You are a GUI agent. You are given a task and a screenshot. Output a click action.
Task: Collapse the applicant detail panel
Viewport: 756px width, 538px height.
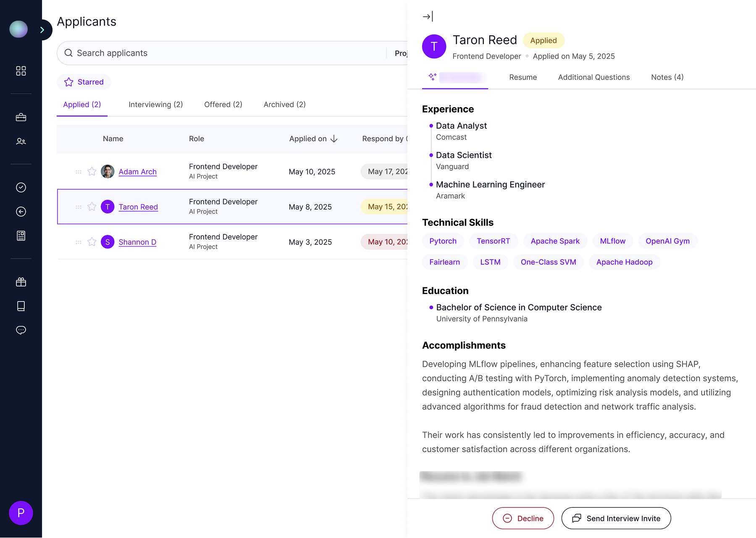point(428,17)
